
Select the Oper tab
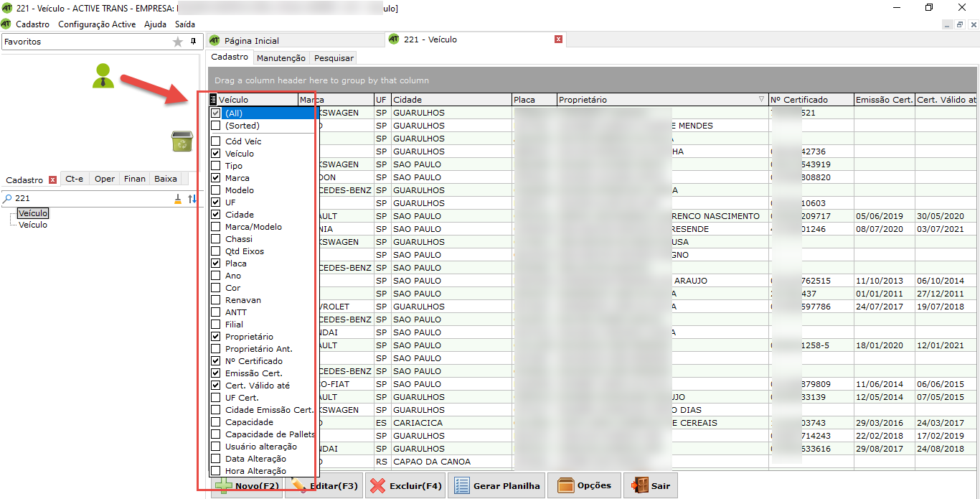pyautogui.click(x=105, y=179)
